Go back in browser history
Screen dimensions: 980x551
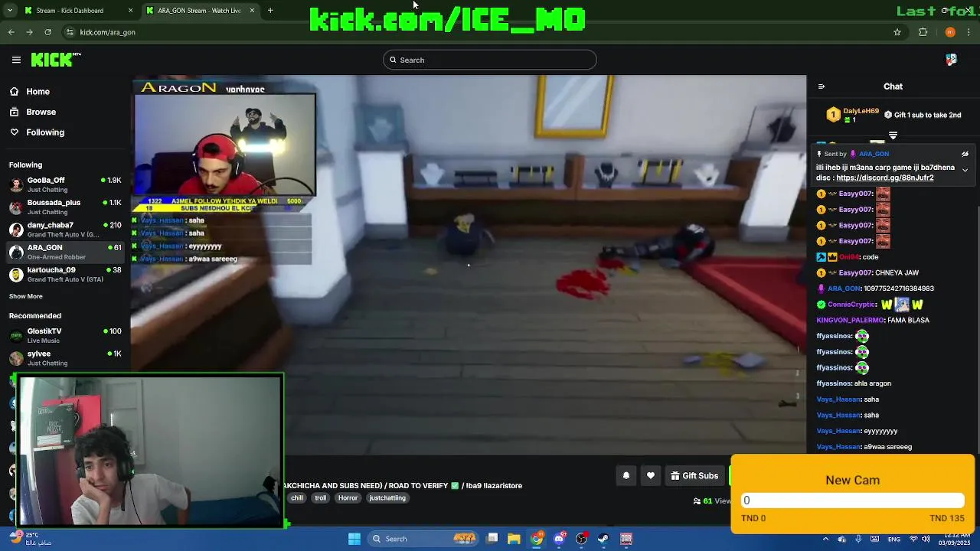11,32
